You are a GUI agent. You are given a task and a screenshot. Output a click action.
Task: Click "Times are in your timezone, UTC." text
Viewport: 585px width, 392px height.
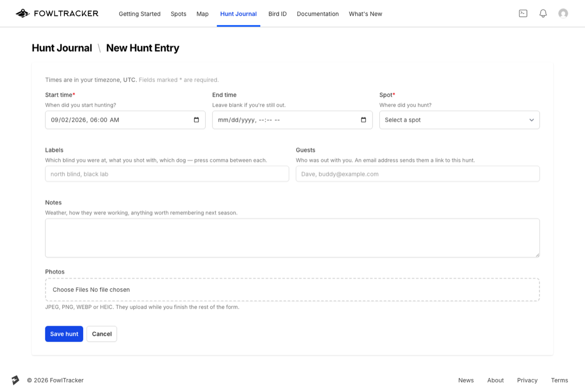tap(91, 80)
